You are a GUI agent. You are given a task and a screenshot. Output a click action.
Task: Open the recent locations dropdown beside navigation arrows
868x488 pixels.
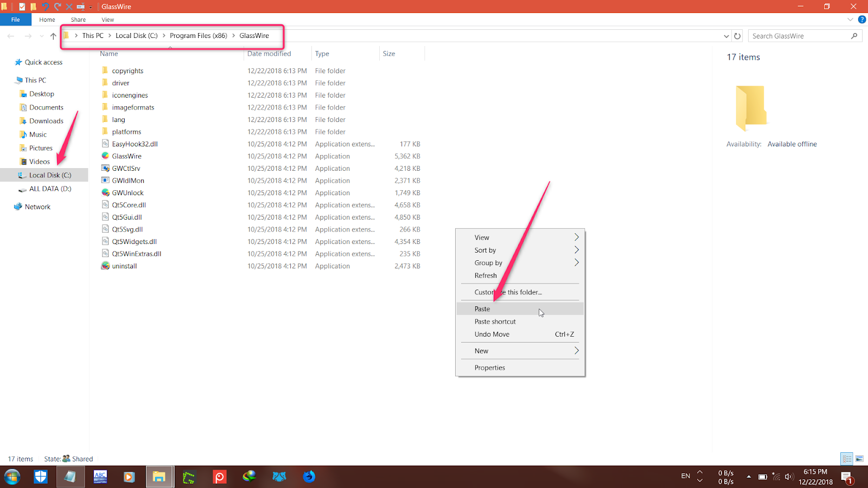tap(41, 36)
